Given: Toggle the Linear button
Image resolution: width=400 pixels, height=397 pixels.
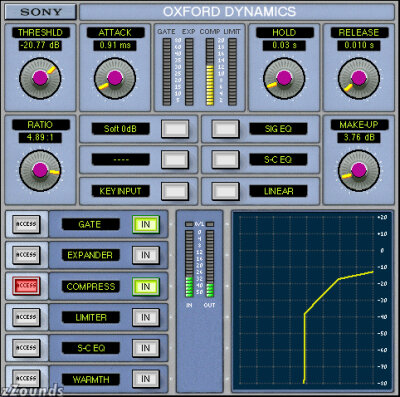Looking at the screenshot, I should (226, 191).
